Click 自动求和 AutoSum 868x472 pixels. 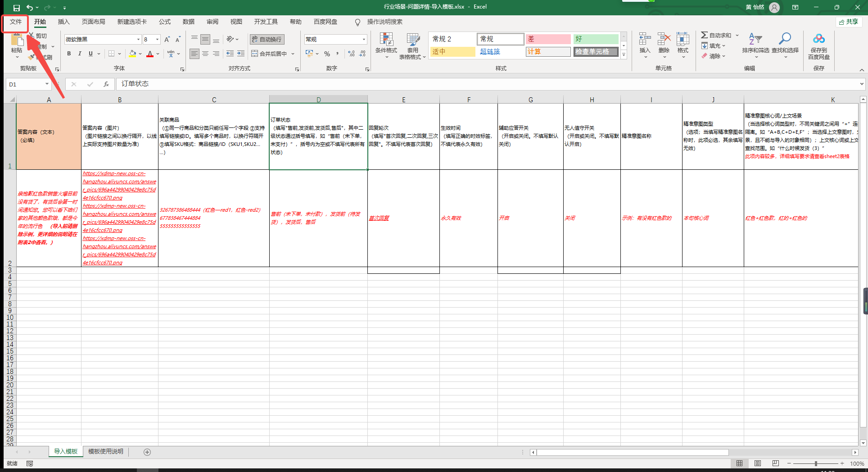pos(716,35)
